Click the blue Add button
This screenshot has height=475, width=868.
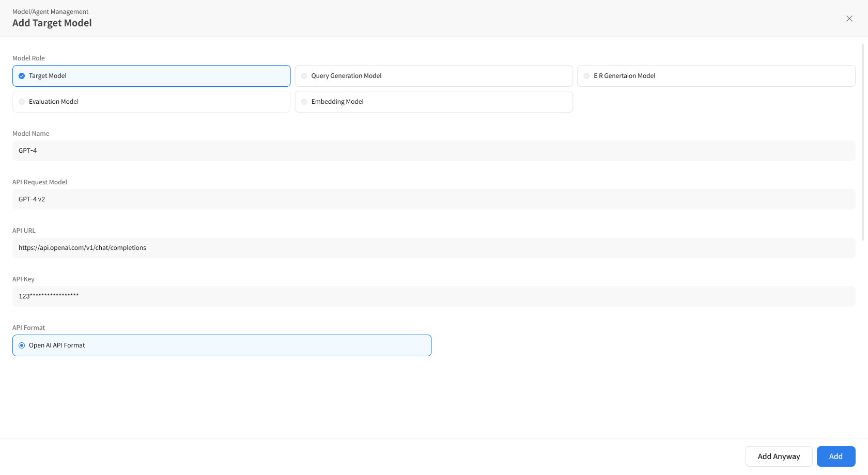(835, 456)
